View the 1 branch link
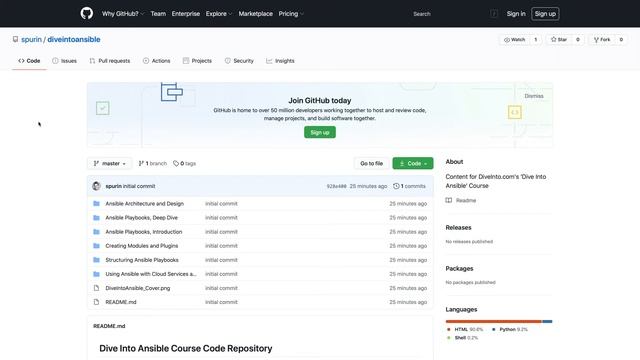Viewport: 640px width, 360px height. (153, 163)
